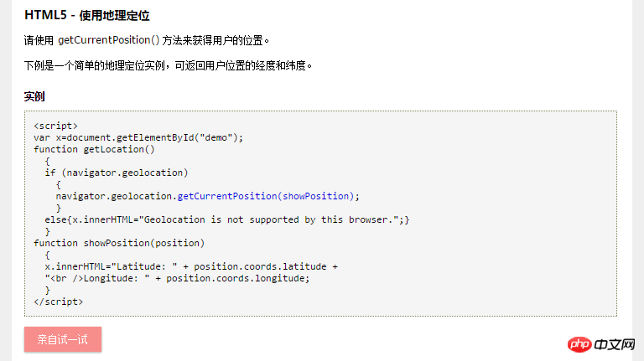Click the blue getCurrentPosition text in code
The image size is (644, 361).
coord(227,196)
